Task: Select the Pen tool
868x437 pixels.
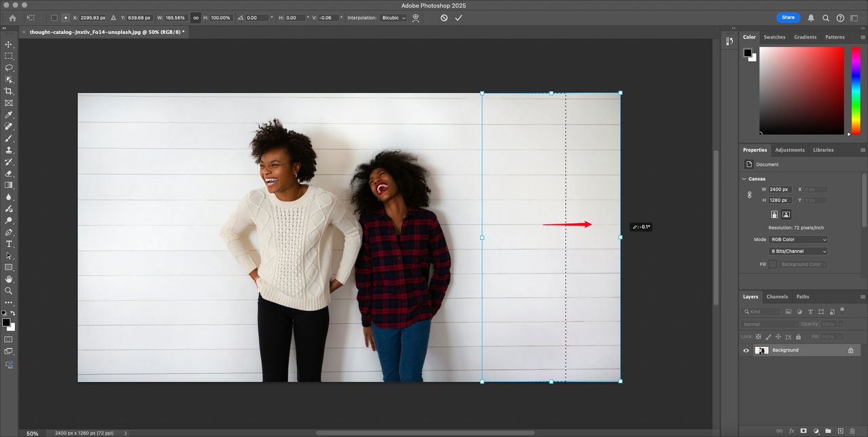Action: pyautogui.click(x=9, y=232)
